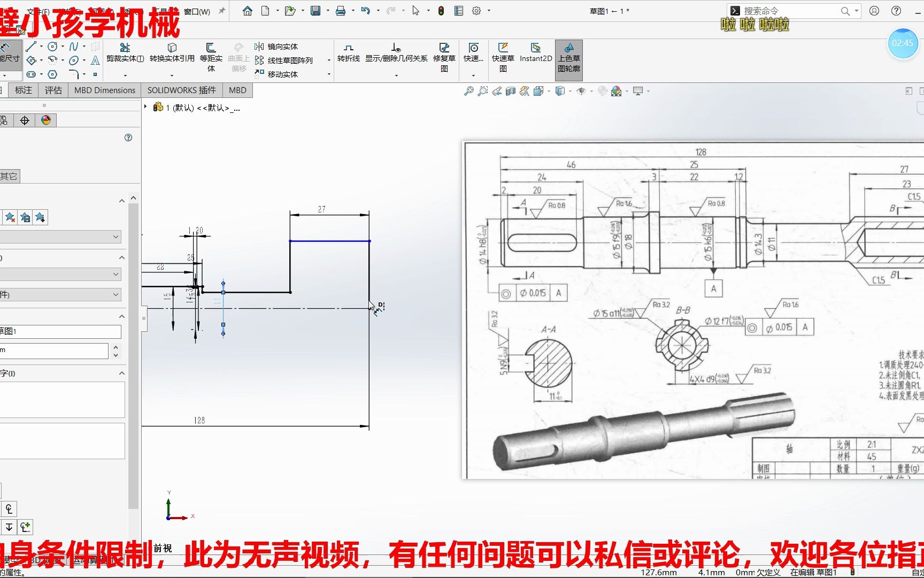924x578 pixels.
Task: Click Mirror Entities (镜向实体)
Action: (276, 47)
